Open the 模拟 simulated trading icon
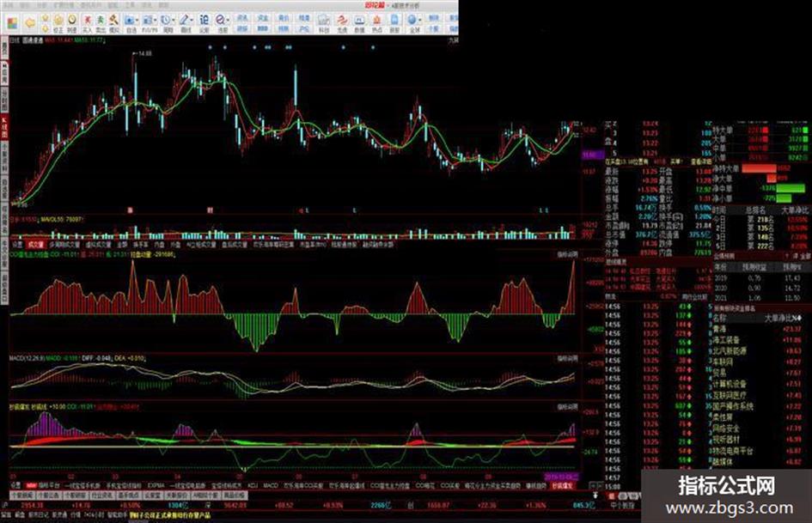The width and height of the screenshot is (812, 523). 114,23
